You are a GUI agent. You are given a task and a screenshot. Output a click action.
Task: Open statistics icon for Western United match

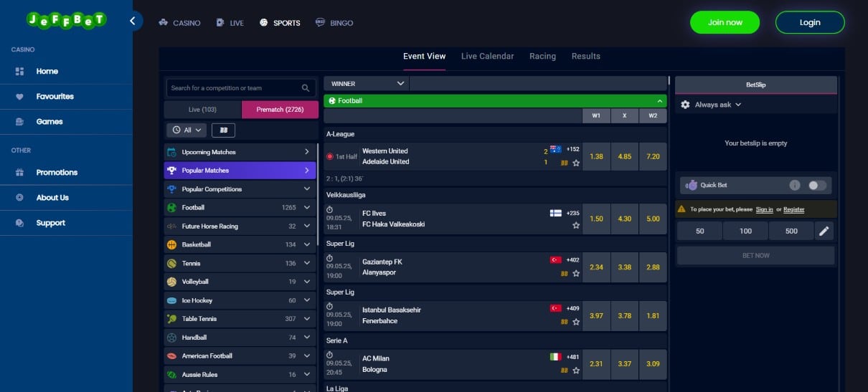(565, 163)
